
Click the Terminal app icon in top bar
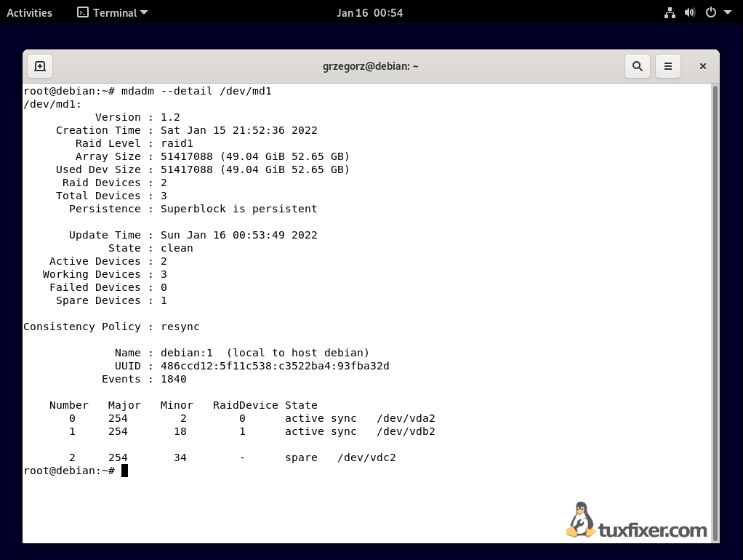[x=84, y=12]
